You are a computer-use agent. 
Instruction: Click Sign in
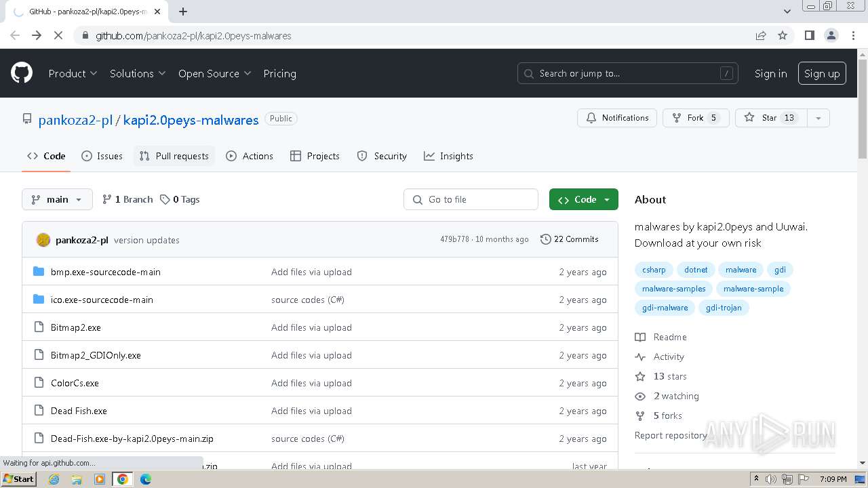tap(771, 73)
